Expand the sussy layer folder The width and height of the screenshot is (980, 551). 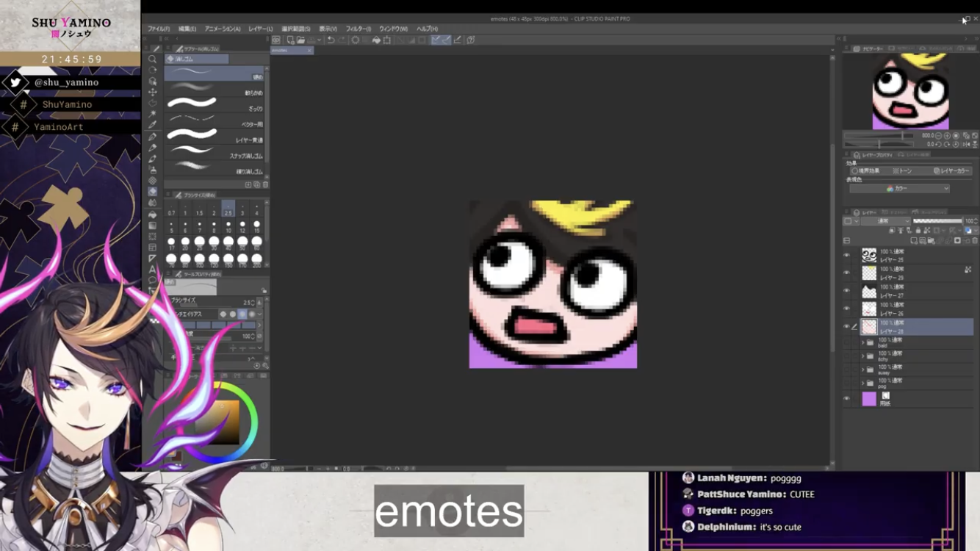point(863,370)
